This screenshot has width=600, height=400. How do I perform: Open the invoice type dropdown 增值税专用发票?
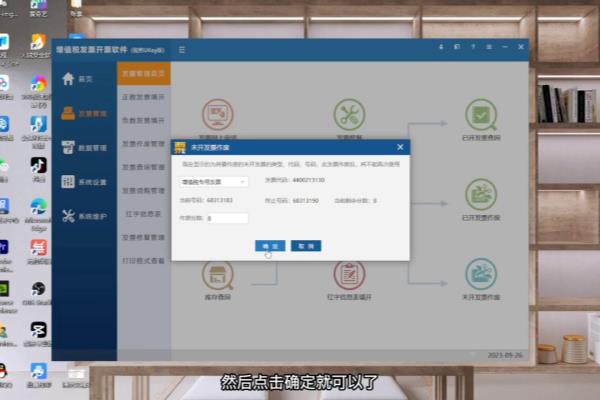pyautogui.click(x=214, y=182)
